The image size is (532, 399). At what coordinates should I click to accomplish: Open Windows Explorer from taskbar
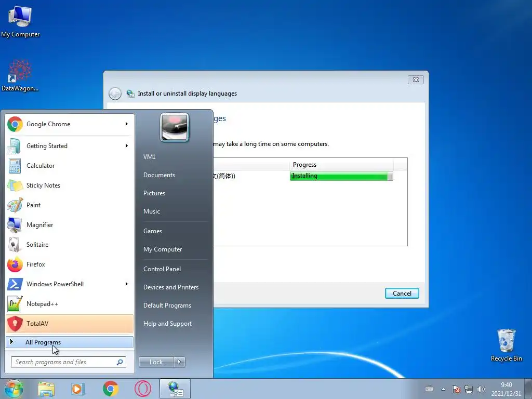(x=46, y=389)
